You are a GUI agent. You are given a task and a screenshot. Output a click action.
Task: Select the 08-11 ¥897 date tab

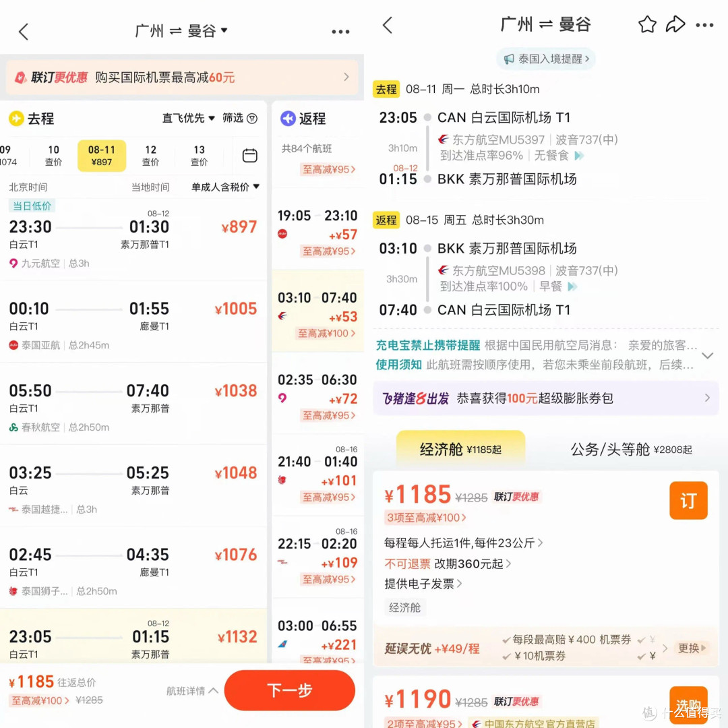(102, 156)
